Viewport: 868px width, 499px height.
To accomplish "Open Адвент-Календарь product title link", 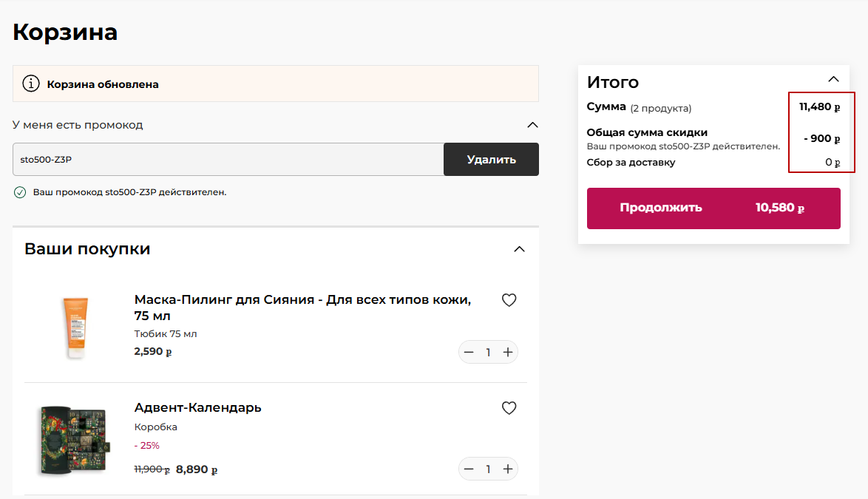I will coord(197,407).
